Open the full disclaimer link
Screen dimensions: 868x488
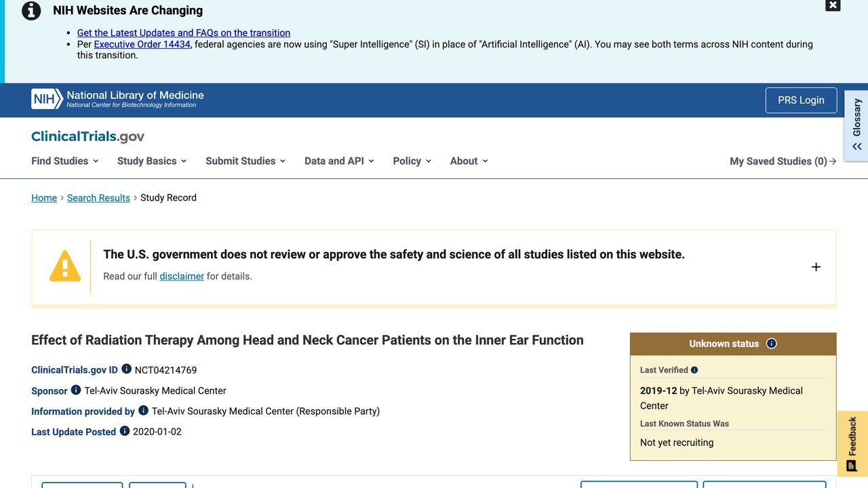[x=182, y=277]
